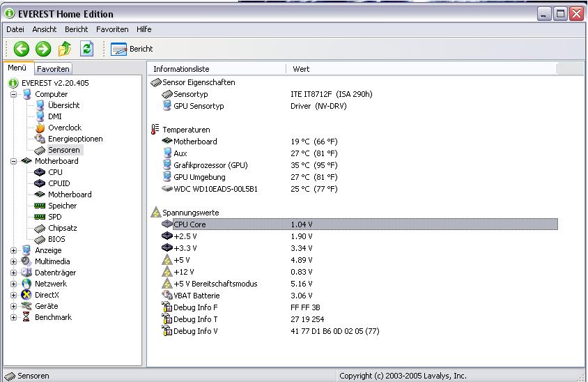Click the up-level folder arrow icon
This screenshot has height=382, width=588.
point(65,49)
